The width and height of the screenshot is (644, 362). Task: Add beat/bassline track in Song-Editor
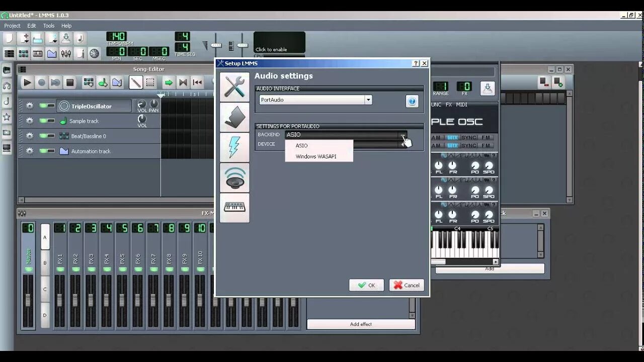tap(89, 82)
